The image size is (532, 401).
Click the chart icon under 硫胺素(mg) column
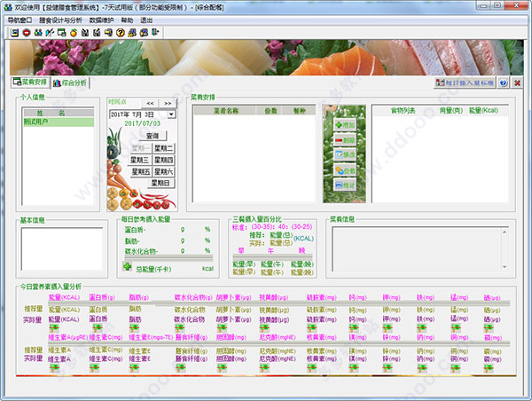pyautogui.click(x=311, y=328)
